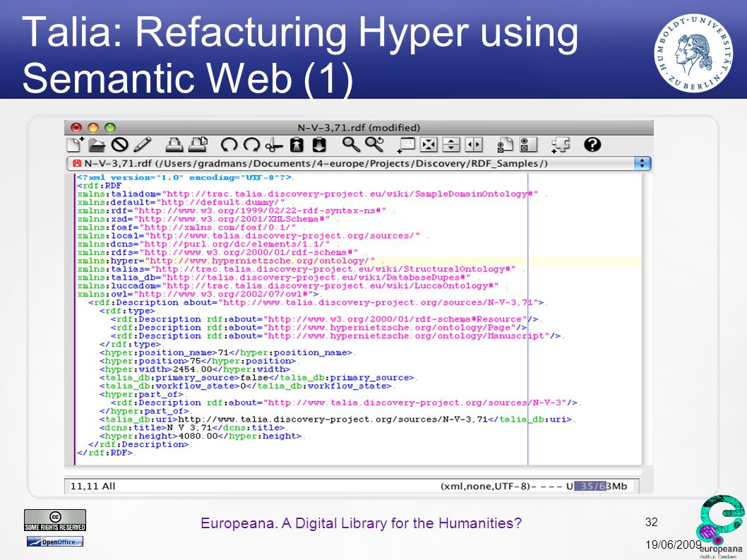Click the xmlns:taliadom namespace line

point(308,194)
